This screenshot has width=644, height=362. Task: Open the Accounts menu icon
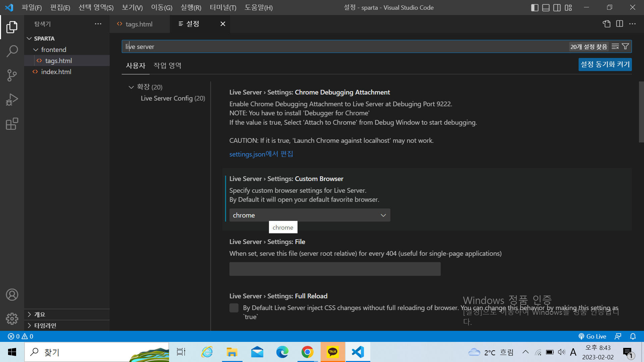12,295
